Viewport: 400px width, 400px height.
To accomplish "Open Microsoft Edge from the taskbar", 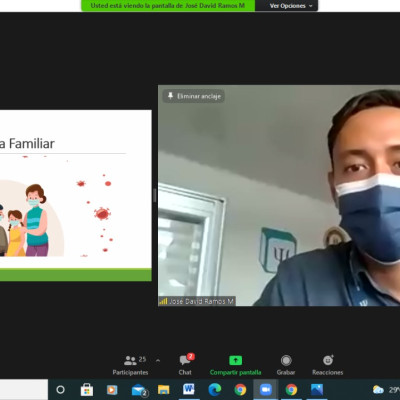I will pyautogui.click(x=215, y=389).
